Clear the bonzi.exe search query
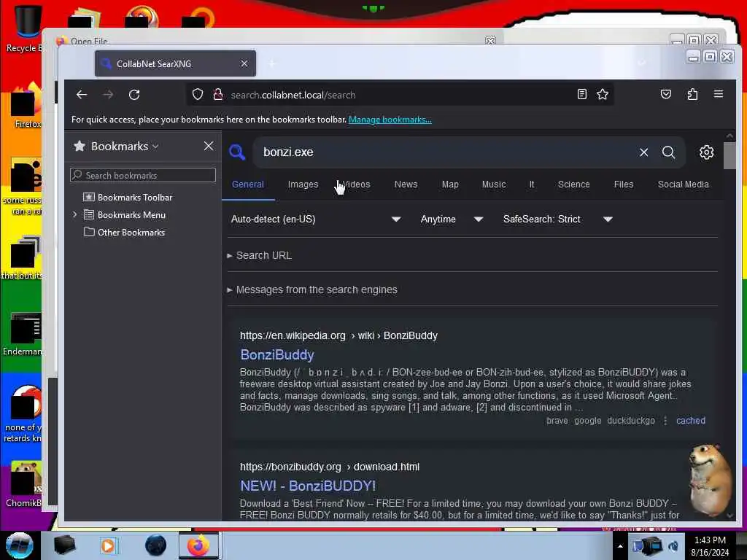 (x=643, y=152)
